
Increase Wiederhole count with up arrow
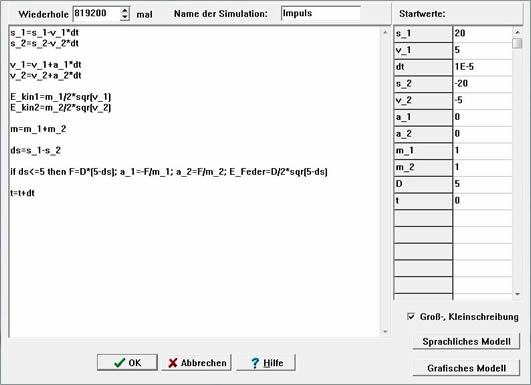pos(125,10)
